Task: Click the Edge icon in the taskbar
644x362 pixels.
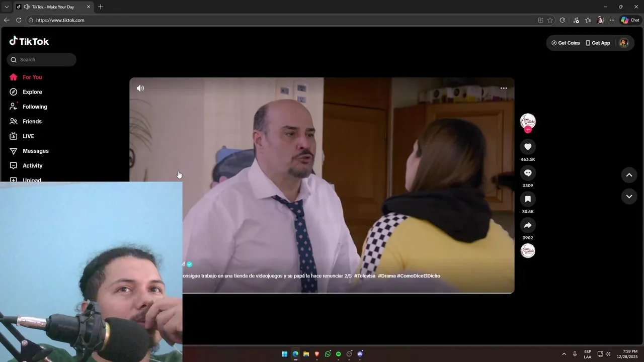Action: [x=295, y=354]
